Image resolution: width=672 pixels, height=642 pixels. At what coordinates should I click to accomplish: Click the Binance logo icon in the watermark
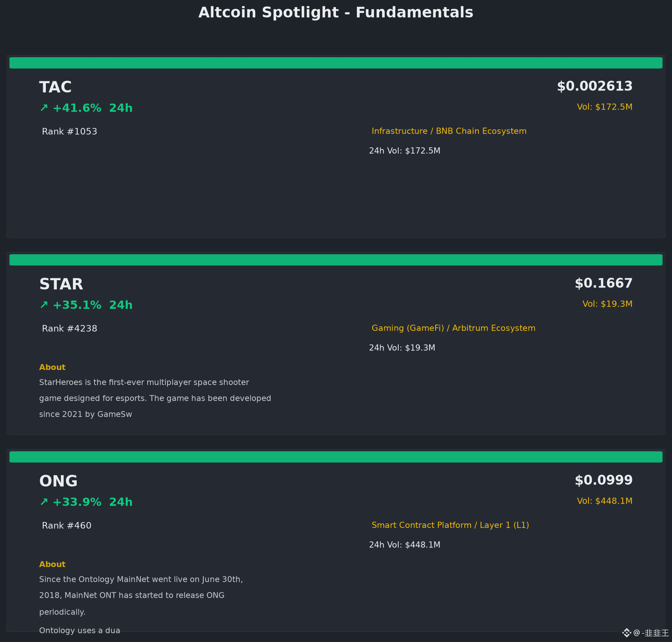pyautogui.click(x=626, y=633)
